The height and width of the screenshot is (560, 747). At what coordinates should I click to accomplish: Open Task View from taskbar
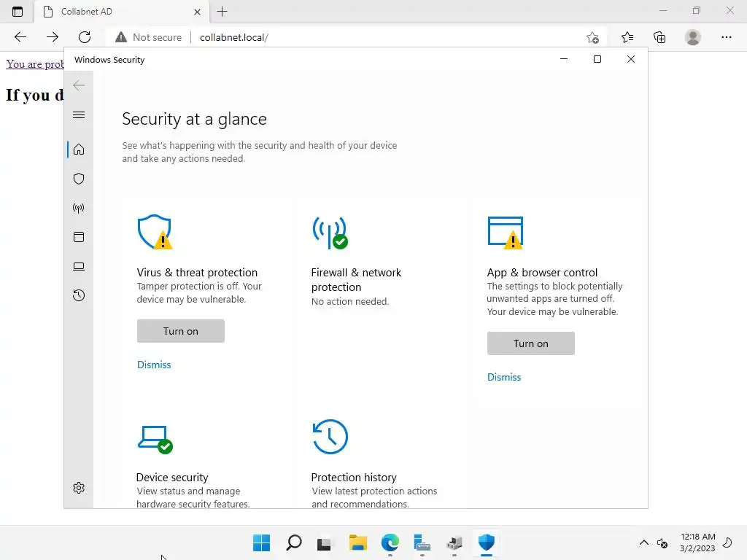[x=324, y=542]
